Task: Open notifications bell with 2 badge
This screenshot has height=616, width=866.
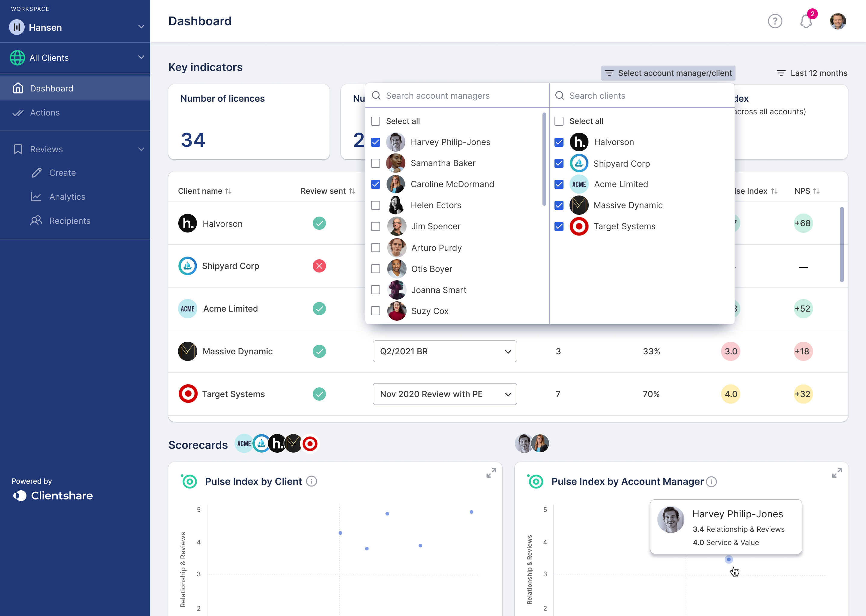Action: click(806, 20)
